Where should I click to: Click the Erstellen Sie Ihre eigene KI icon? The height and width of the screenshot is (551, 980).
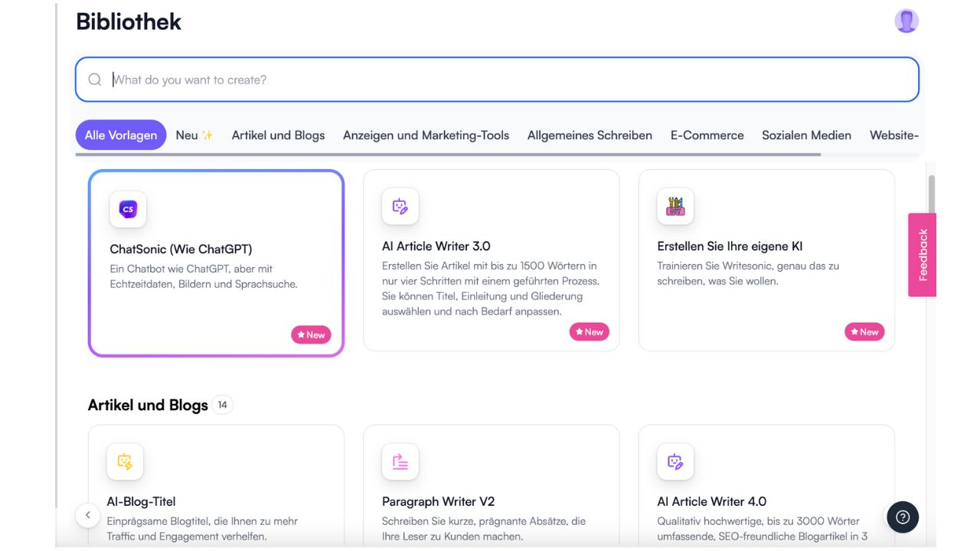click(675, 205)
